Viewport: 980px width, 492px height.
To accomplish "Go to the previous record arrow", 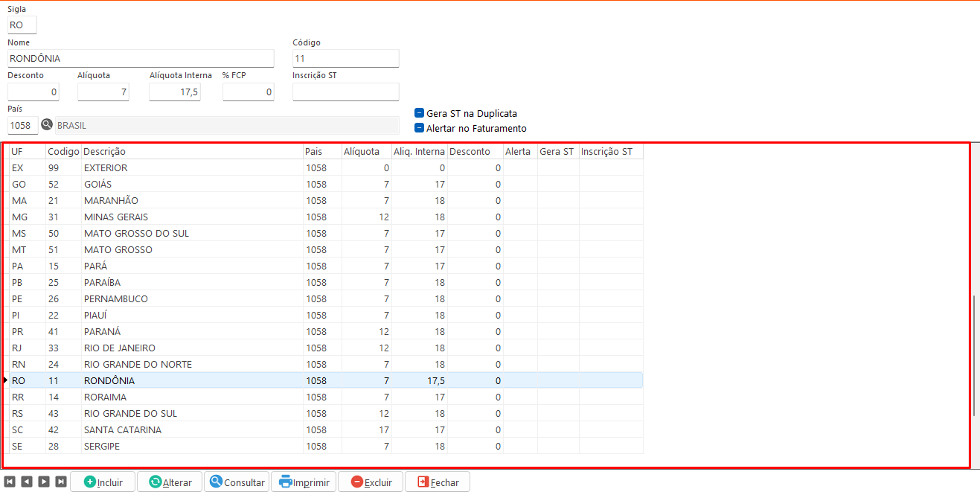I will (x=27, y=482).
